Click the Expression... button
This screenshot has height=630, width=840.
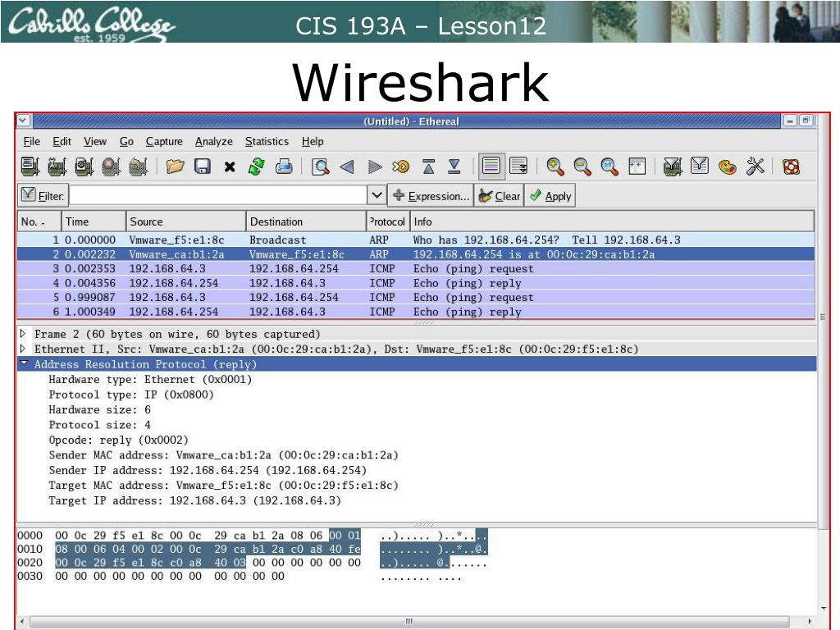(431, 196)
